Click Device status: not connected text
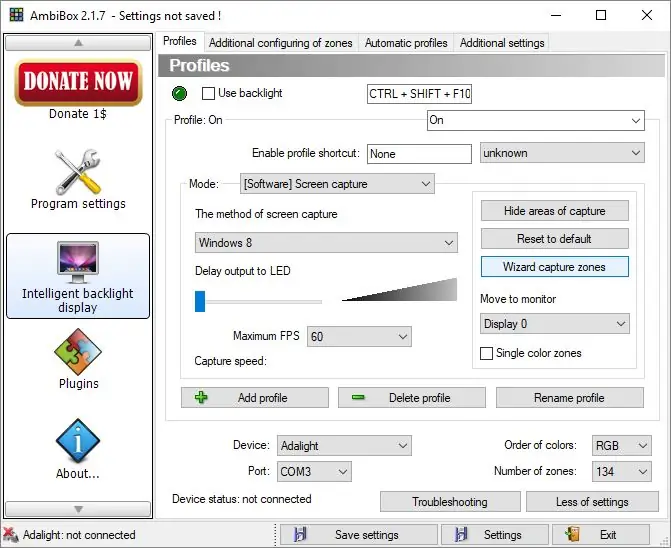 pos(242,499)
